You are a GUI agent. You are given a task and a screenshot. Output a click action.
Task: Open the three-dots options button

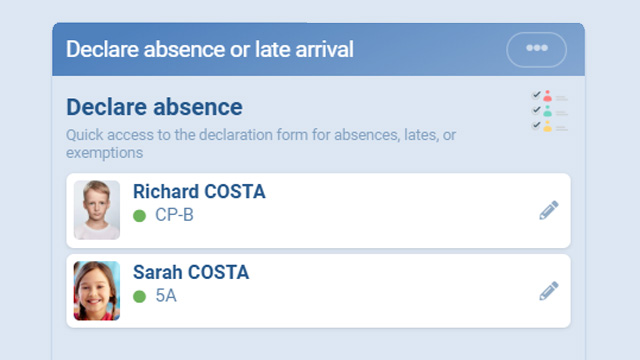[536, 49]
